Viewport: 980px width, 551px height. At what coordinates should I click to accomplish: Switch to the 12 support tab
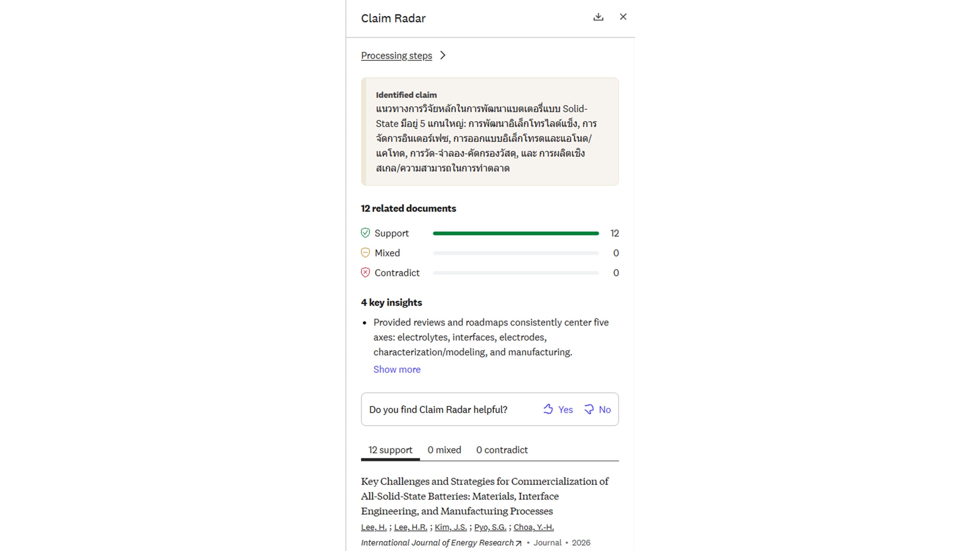(x=390, y=450)
